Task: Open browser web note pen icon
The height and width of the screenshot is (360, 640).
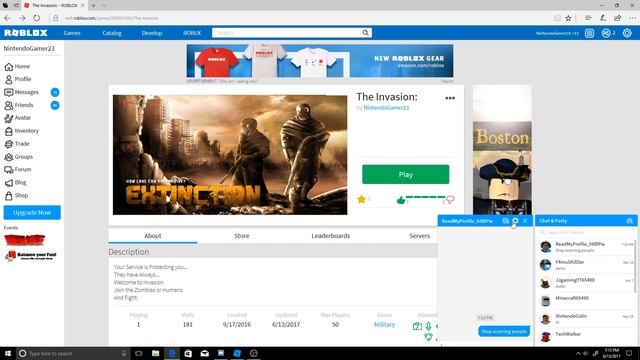Action: coord(603,18)
